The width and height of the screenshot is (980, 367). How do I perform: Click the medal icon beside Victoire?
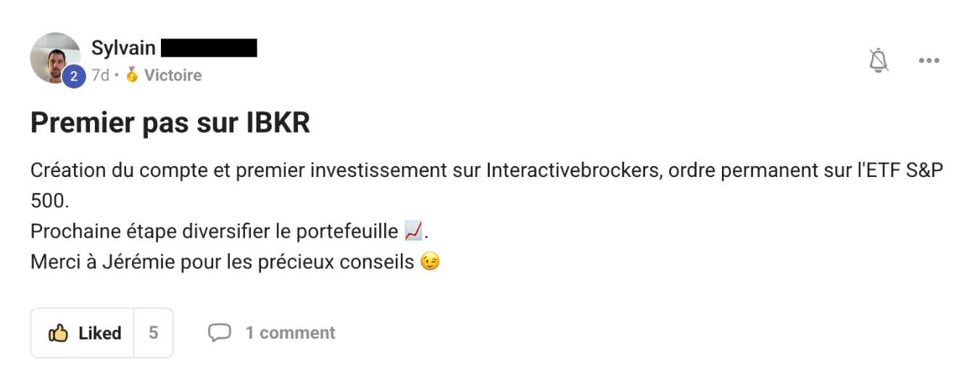pyautogui.click(x=132, y=75)
